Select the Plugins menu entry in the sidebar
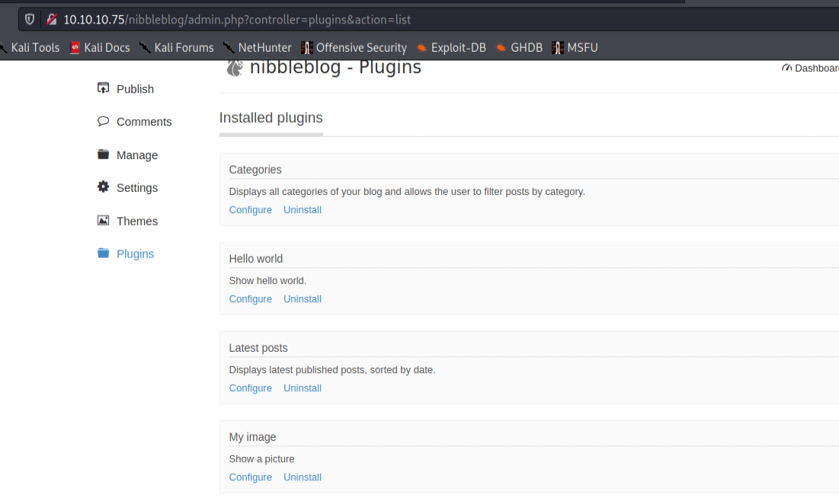 tap(135, 253)
